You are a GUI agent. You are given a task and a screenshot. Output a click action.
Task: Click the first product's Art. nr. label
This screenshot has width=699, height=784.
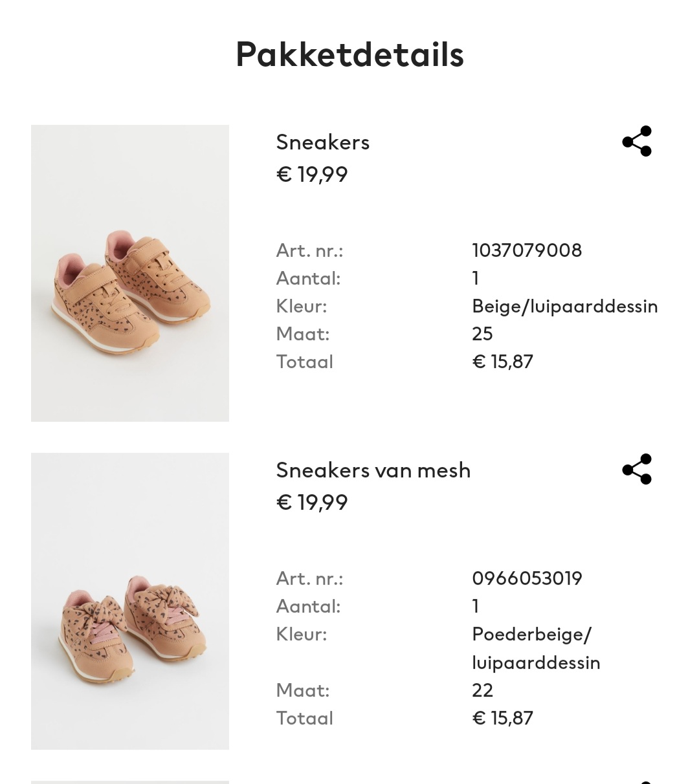coord(309,250)
